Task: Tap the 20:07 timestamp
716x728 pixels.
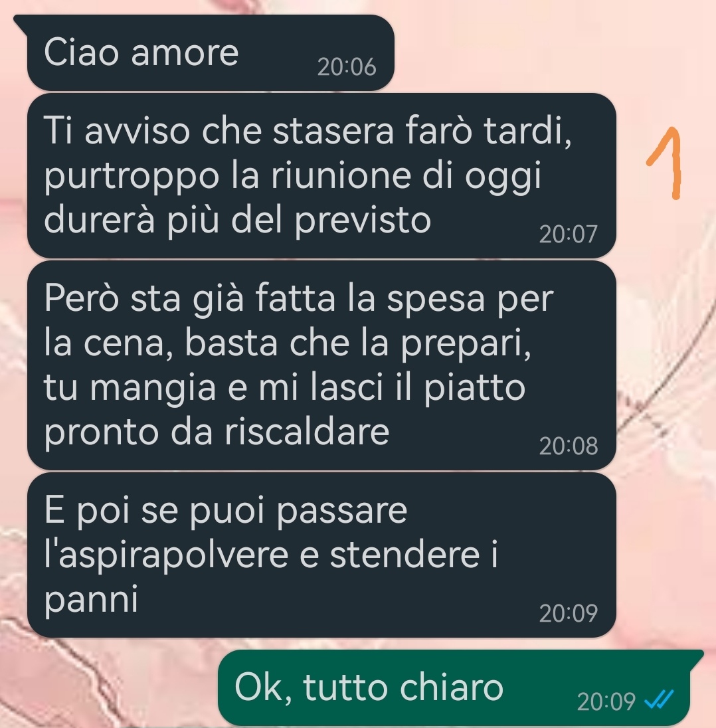Action: 568,234
